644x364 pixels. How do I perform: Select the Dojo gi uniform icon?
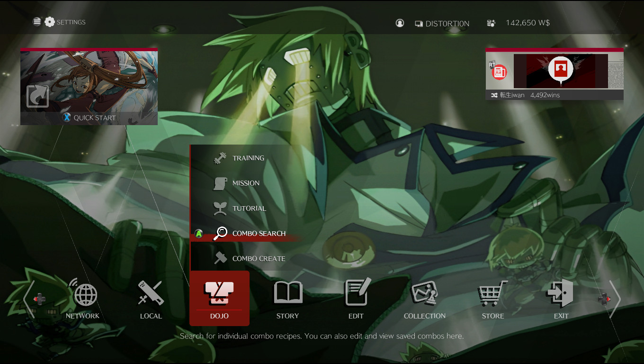click(219, 293)
